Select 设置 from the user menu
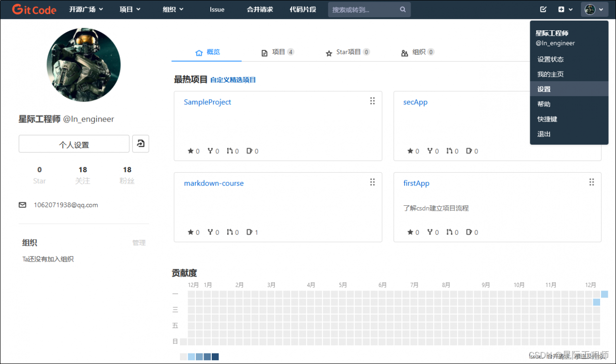616x364 pixels. [569, 89]
